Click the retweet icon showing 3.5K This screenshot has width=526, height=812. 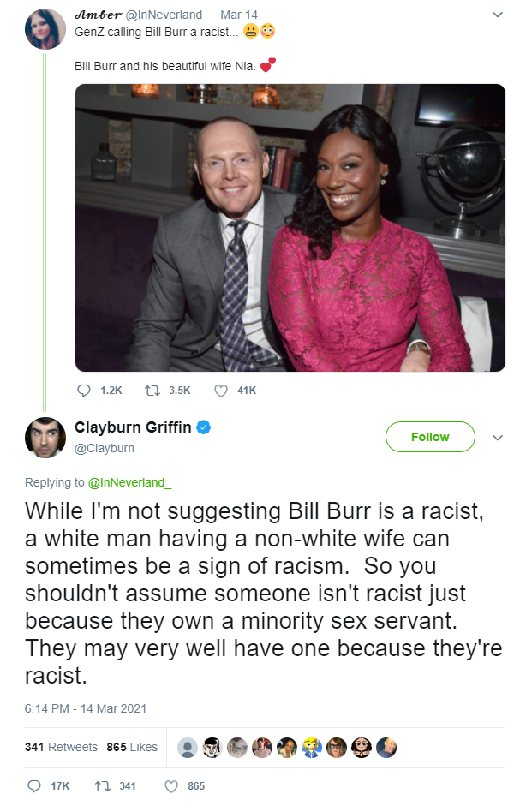tap(152, 390)
